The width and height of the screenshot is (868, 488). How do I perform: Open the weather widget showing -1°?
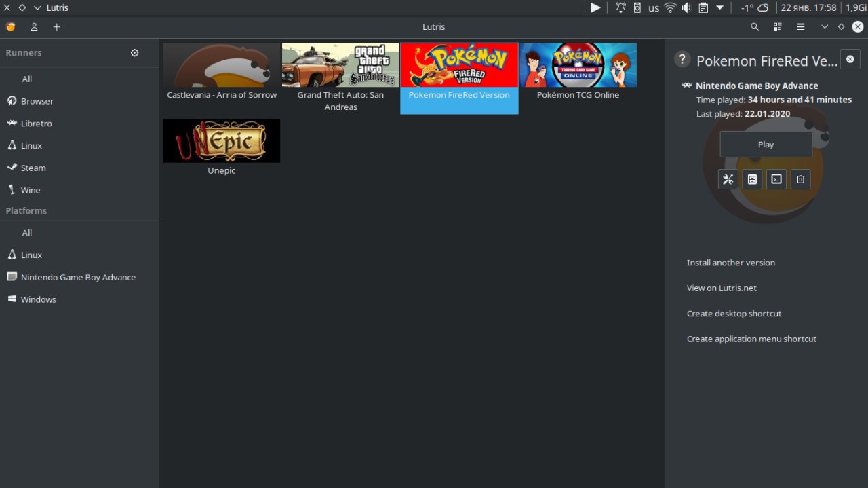click(x=755, y=7)
